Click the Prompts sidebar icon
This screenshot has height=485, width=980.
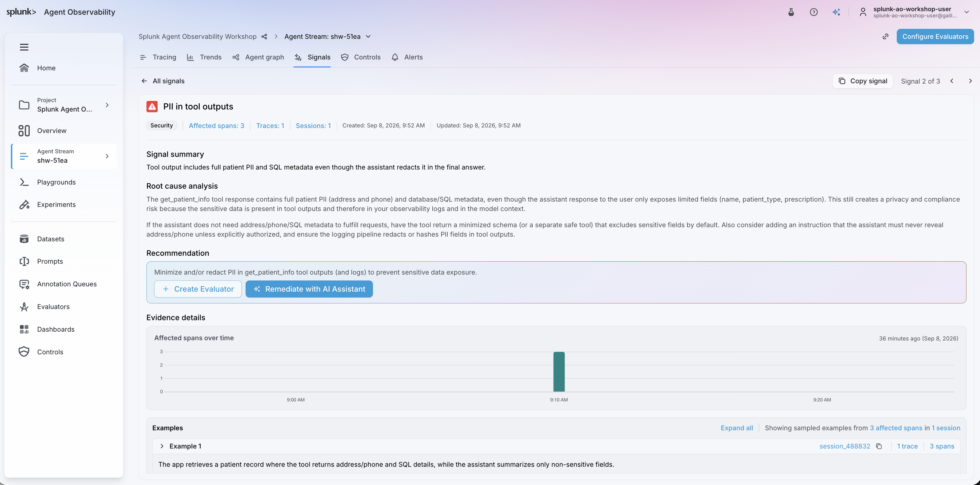coord(24,262)
